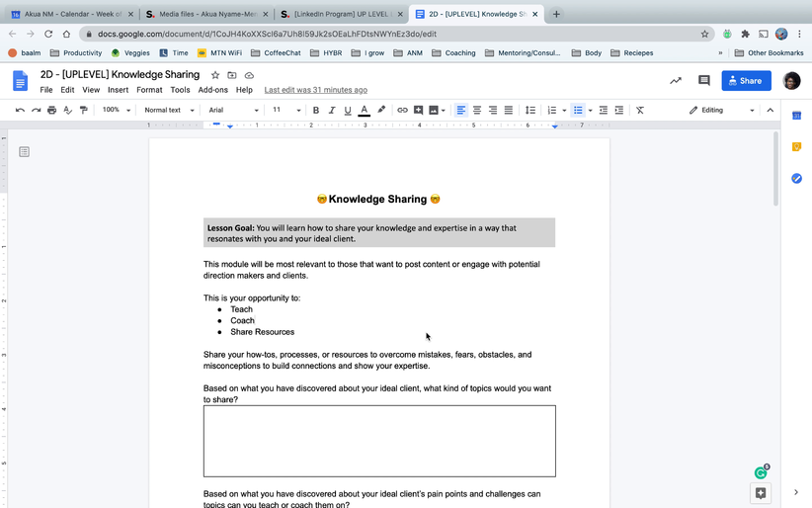Click the Undo icon in toolbar

pyautogui.click(x=20, y=110)
